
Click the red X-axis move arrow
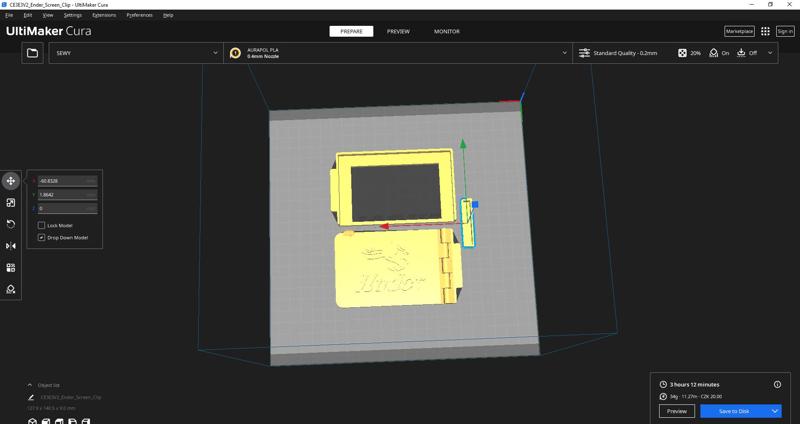pos(385,226)
